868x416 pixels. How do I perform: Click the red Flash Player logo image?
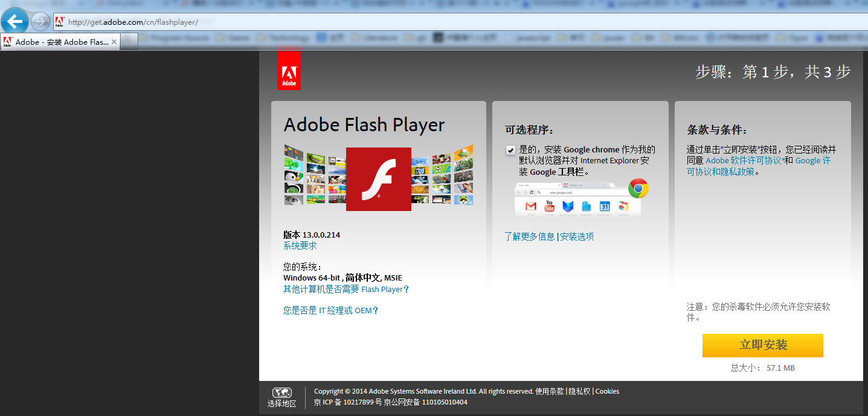click(379, 179)
